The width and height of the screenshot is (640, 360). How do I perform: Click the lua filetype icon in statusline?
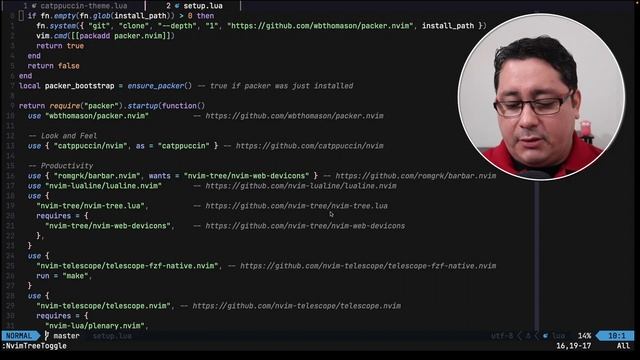click(545, 336)
